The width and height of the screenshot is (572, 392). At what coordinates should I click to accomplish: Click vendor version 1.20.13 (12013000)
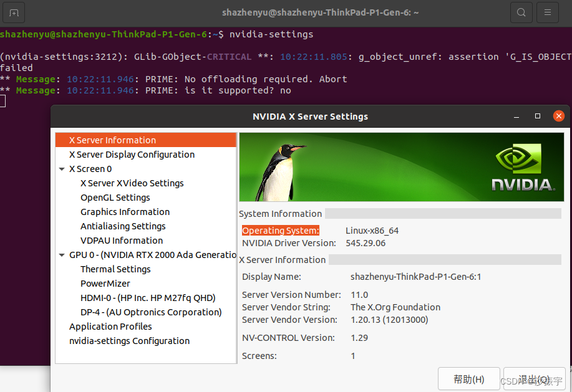(x=389, y=320)
